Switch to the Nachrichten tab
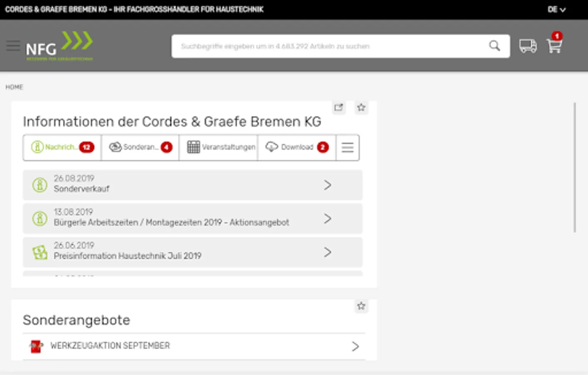 pos(62,147)
